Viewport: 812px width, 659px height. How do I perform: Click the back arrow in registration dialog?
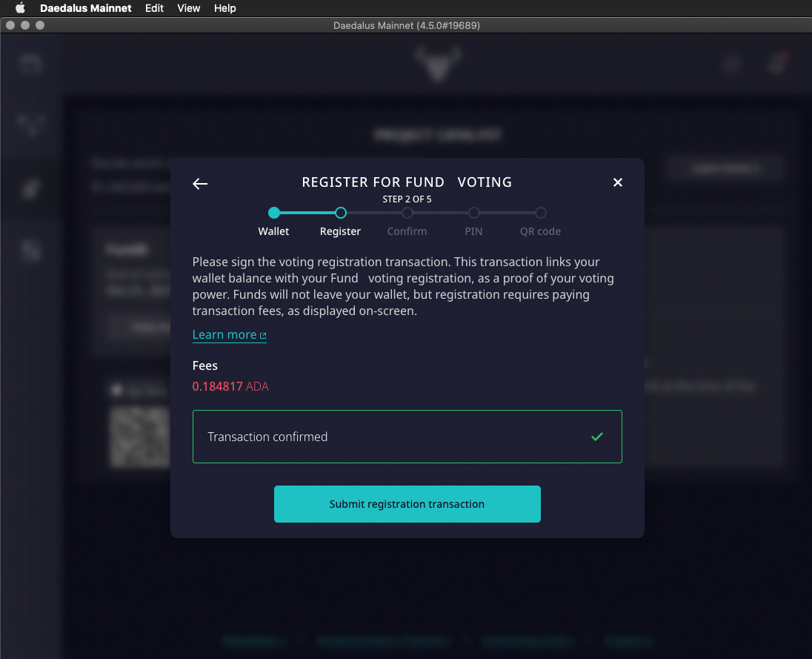(x=200, y=184)
